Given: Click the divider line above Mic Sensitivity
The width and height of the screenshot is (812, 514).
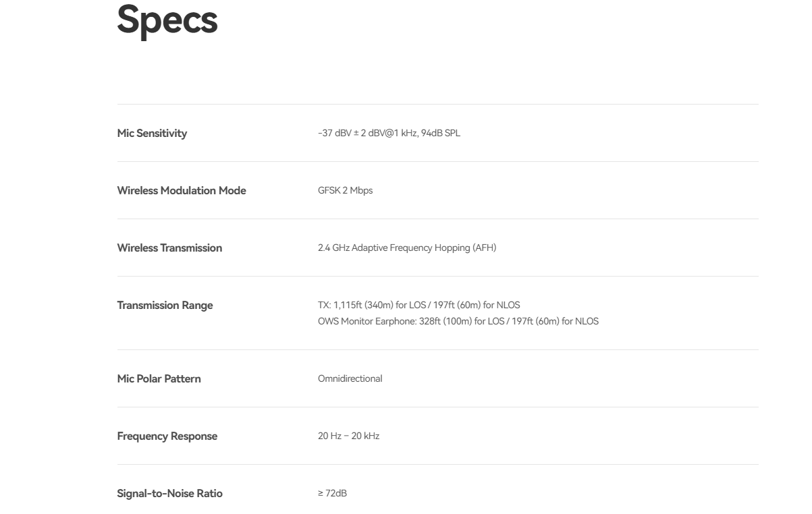Looking at the screenshot, I should [437, 104].
